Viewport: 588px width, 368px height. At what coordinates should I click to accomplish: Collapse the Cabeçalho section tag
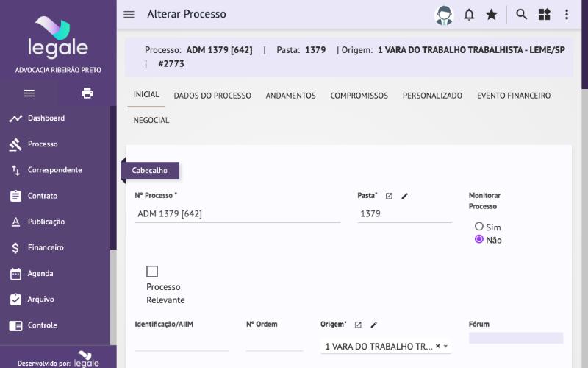pyautogui.click(x=150, y=171)
